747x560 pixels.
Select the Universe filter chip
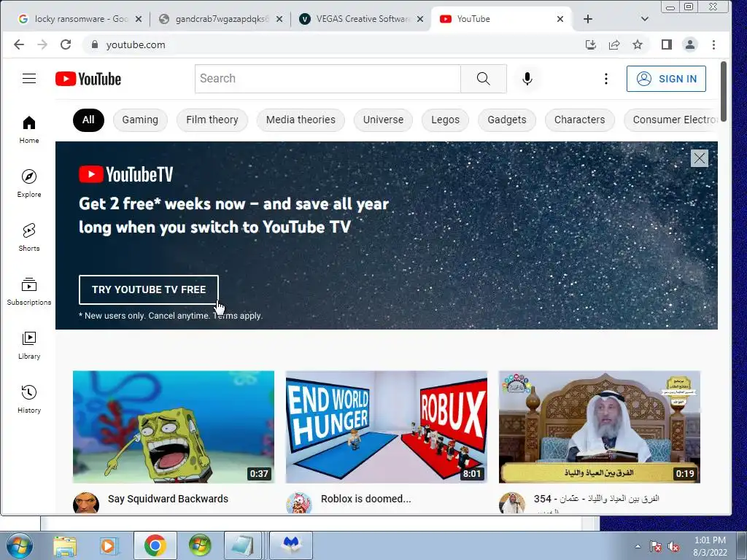click(x=383, y=120)
